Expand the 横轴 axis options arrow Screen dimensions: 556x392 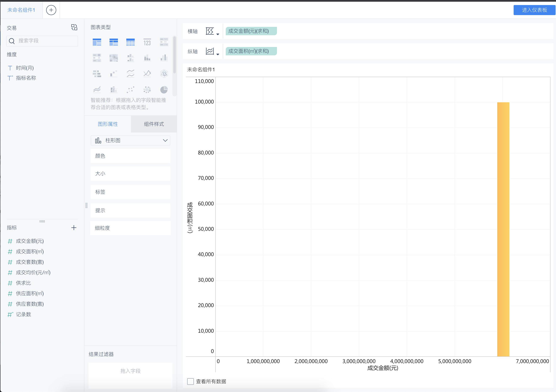pos(218,34)
